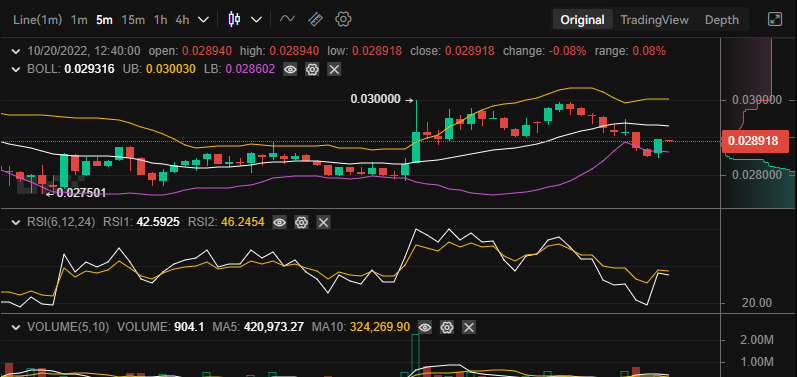The width and height of the screenshot is (797, 377).
Task: Click the RSI1 value 42.5925
Action: point(158,222)
